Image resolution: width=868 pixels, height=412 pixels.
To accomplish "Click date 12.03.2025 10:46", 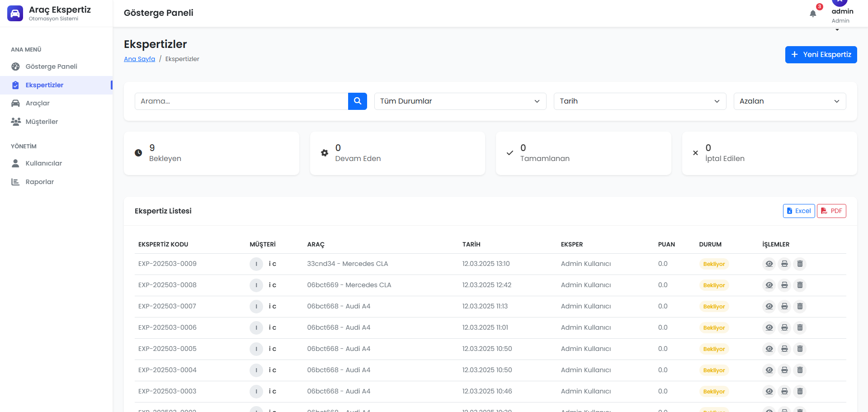I will click(487, 392).
